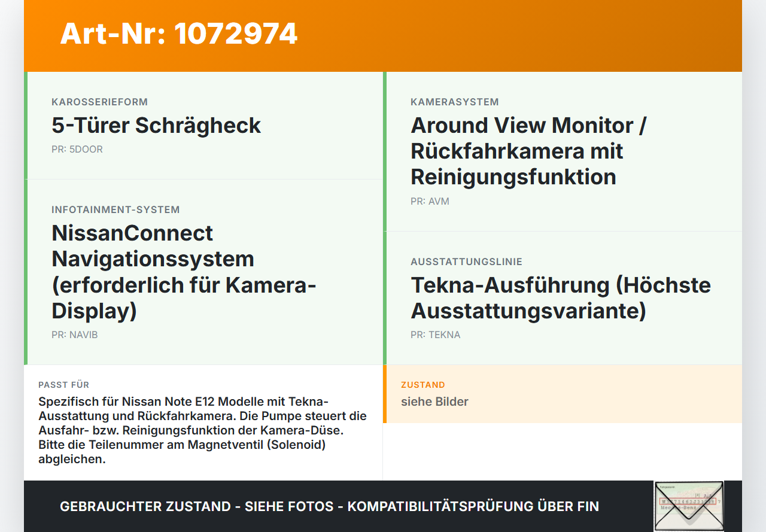Screen dimensions: 766x532
Task: Click the KAMERASYSTEM label
Action: [455, 102]
